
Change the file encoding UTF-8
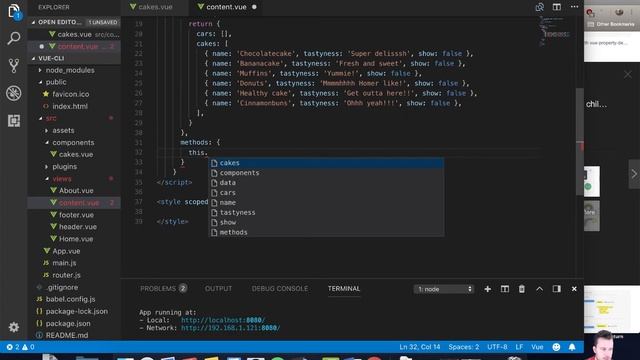pyautogui.click(x=497, y=347)
